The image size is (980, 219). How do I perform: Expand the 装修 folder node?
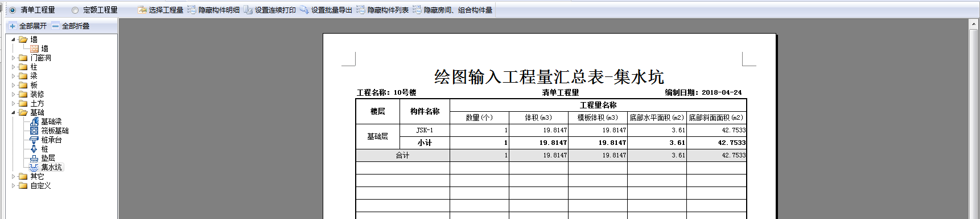click(14, 94)
